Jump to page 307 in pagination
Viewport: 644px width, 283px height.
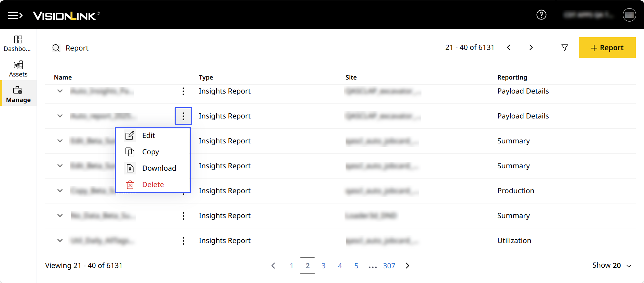tap(389, 266)
